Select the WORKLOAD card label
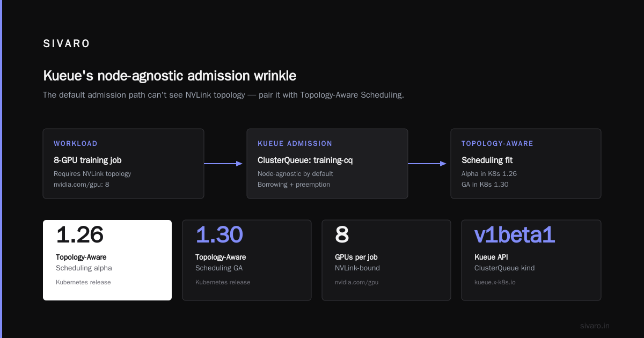 click(76, 144)
